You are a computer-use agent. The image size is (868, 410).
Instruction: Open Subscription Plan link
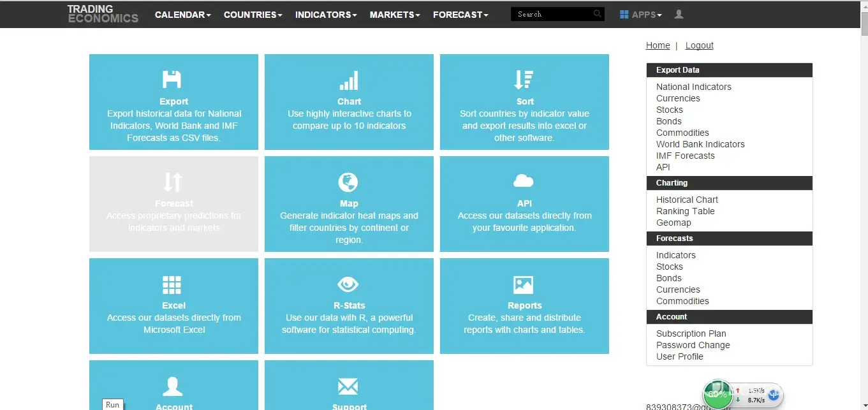(691, 333)
